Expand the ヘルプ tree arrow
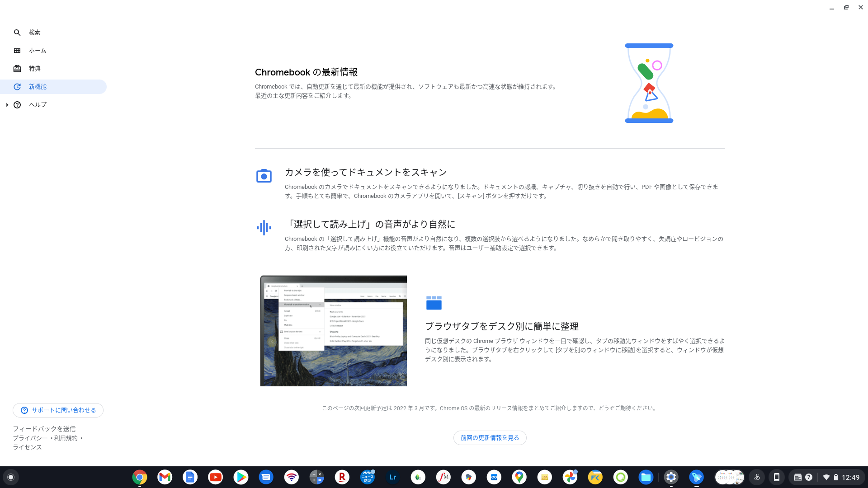 coord(7,105)
